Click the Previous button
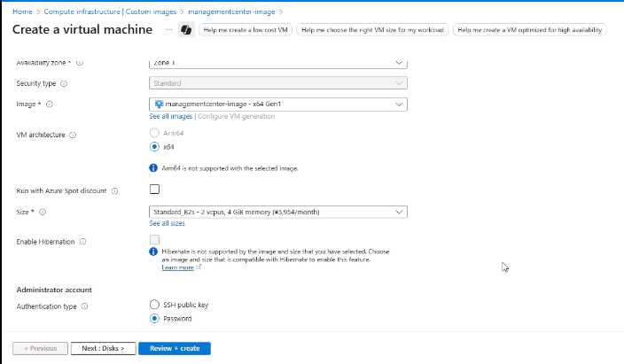 click(x=40, y=348)
